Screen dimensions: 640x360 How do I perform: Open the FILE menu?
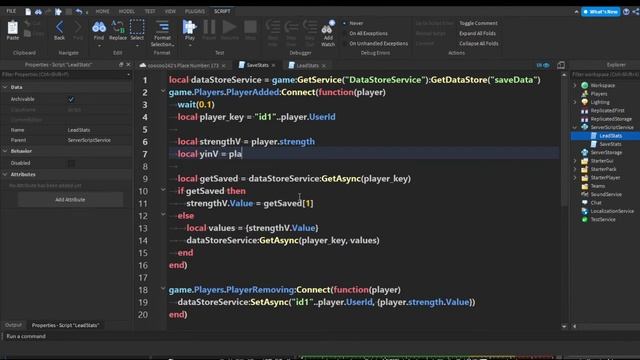pyautogui.click(x=11, y=11)
